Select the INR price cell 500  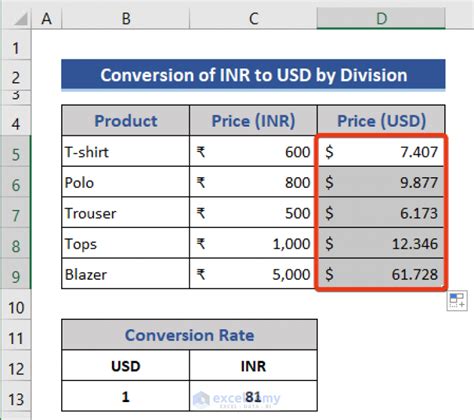pyautogui.click(x=253, y=212)
